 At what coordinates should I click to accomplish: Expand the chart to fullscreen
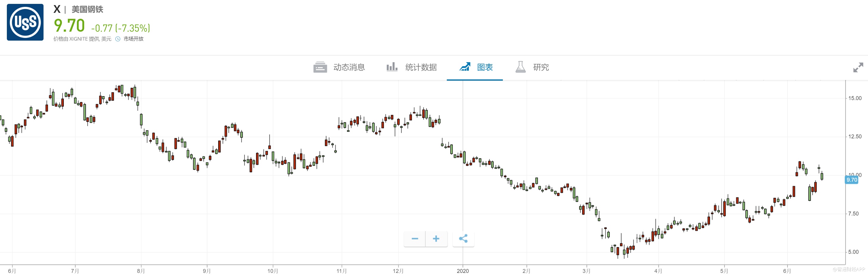coord(858,67)
